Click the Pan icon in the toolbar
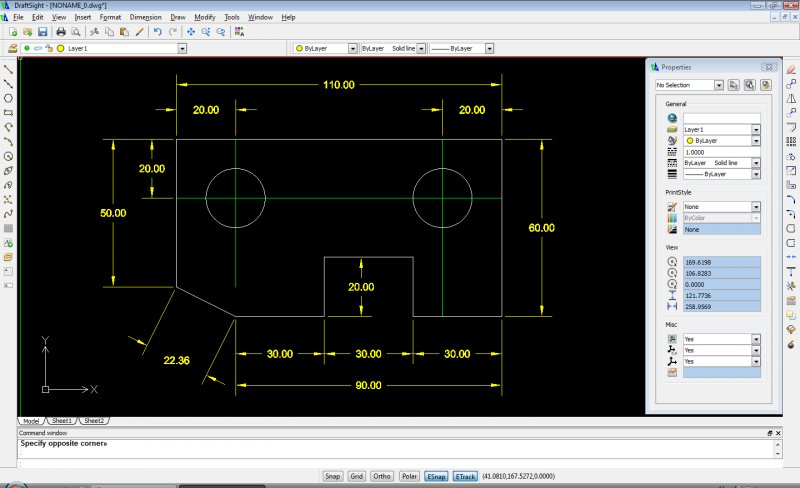 (x=191, y=32)
